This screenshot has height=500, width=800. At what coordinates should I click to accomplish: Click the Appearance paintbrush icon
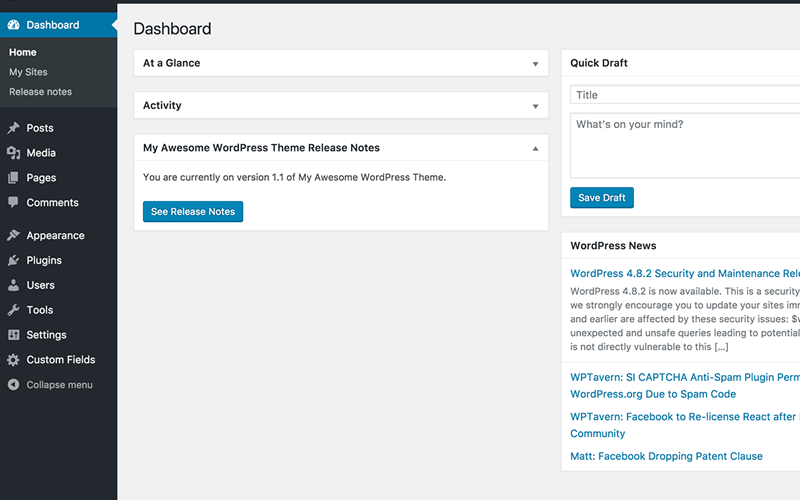[13, 236]
